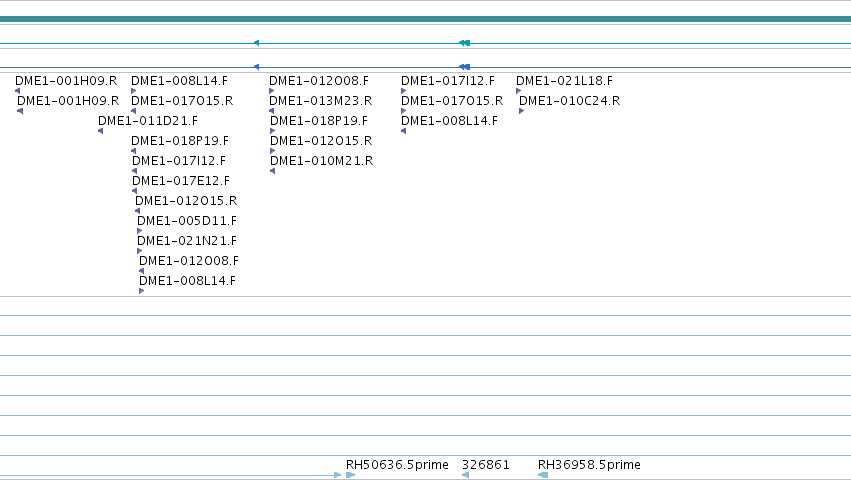Viewport: 851px width, 480px height.
Task: Pick the DME1-021N21.F feature label
Action: (x=187, y=241)
